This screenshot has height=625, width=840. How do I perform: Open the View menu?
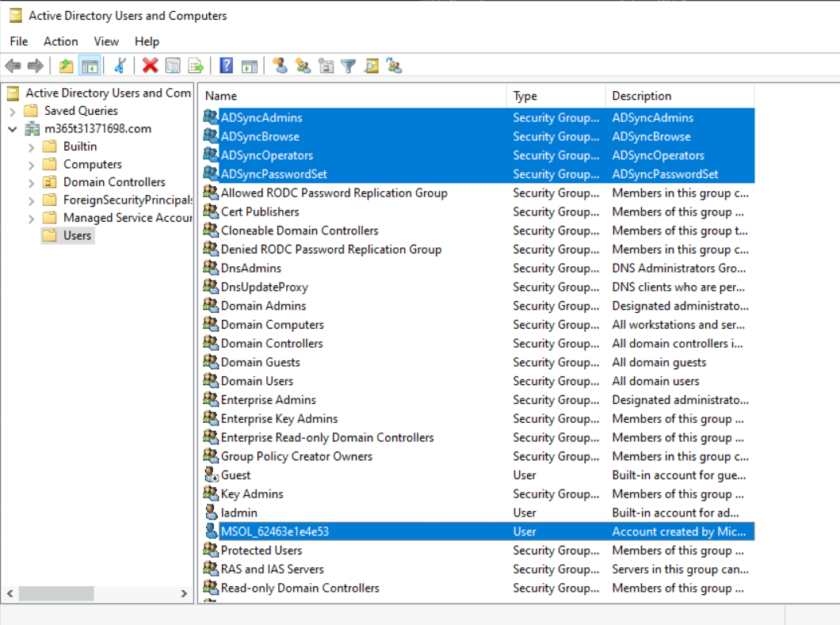[106, 41]
